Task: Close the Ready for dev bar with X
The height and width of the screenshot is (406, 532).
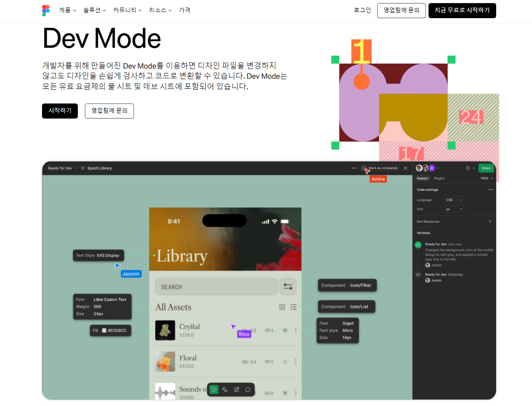Action: [x=406, y=168]
